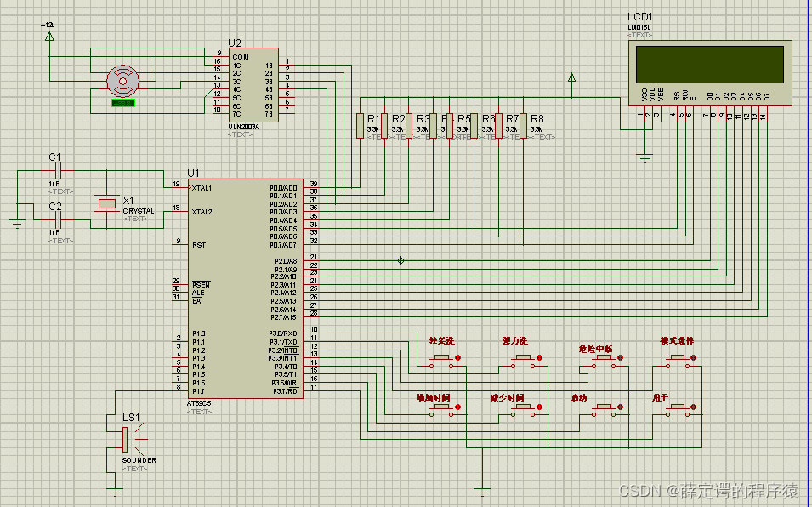This screenshot has height=507, width=812.
Task: Click the "COM" pin label on U2
Action: [x=241, y=57]
